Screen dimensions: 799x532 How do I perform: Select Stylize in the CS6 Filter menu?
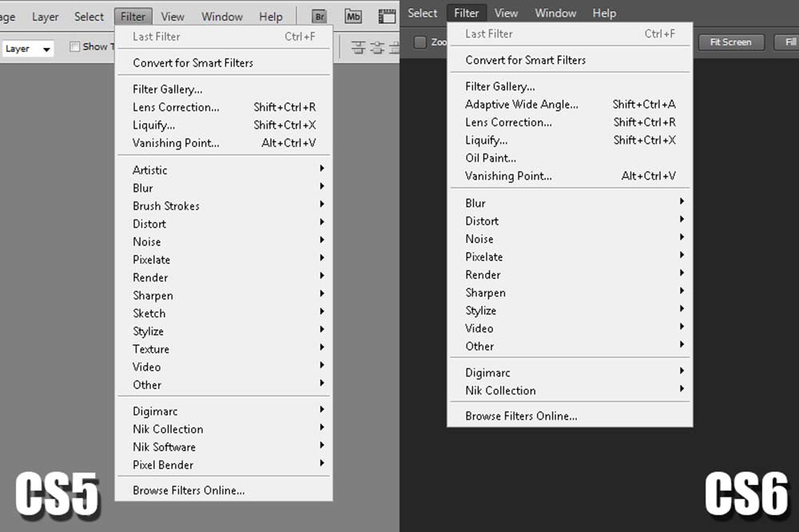tap(570, 310)
